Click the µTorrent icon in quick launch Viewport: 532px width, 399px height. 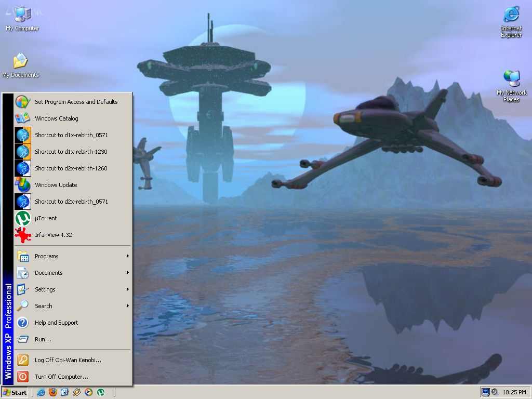[x=101, y=392]
